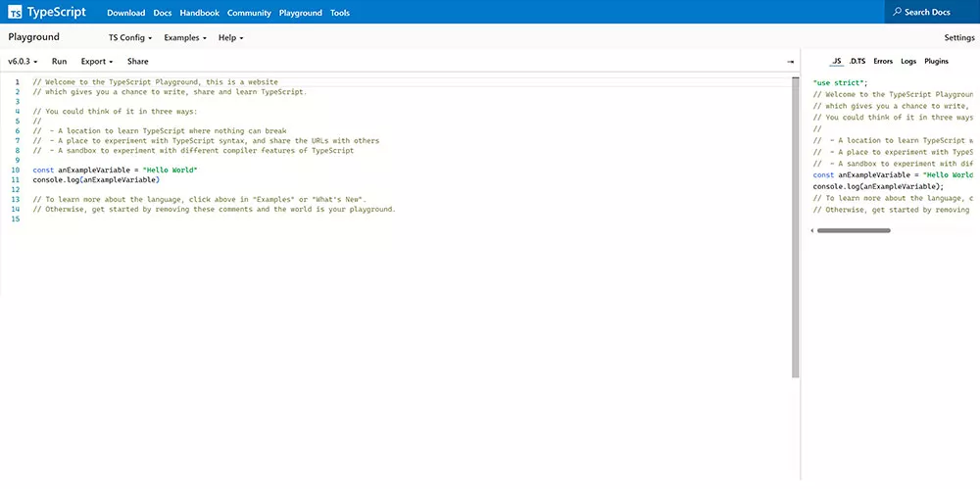Open the Settings panel
This screenshot has width=980, height=489.
coord(959,37)
